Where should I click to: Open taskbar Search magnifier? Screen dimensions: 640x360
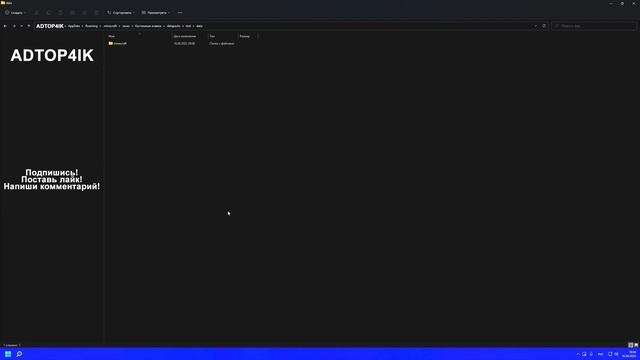tap(19, 354)
